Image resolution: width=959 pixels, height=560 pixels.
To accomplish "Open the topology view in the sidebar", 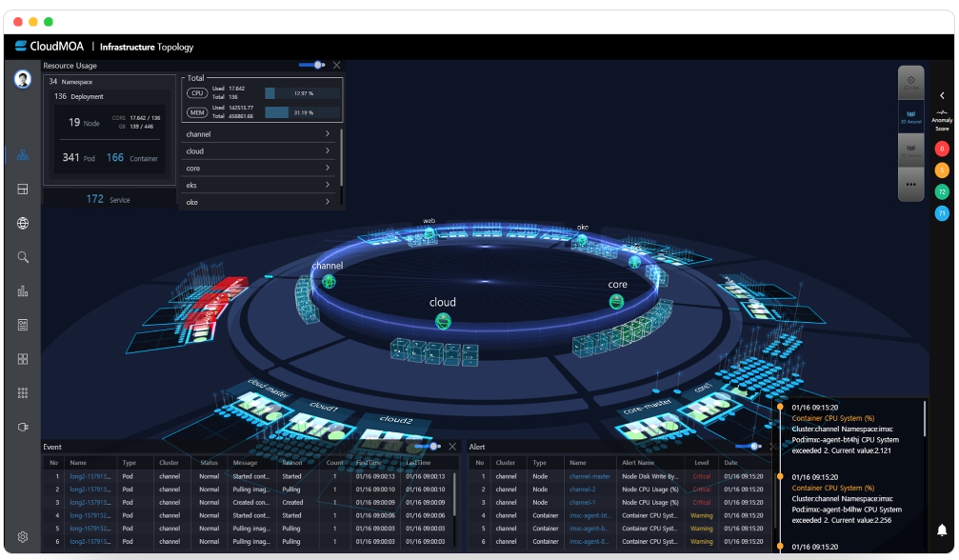I will (x=23, y=155).
